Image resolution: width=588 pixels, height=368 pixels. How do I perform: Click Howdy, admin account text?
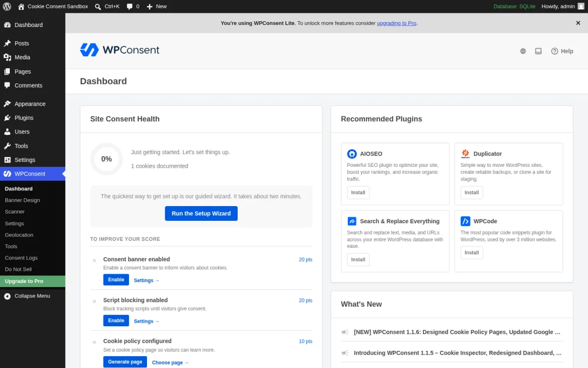click(558, 6)
